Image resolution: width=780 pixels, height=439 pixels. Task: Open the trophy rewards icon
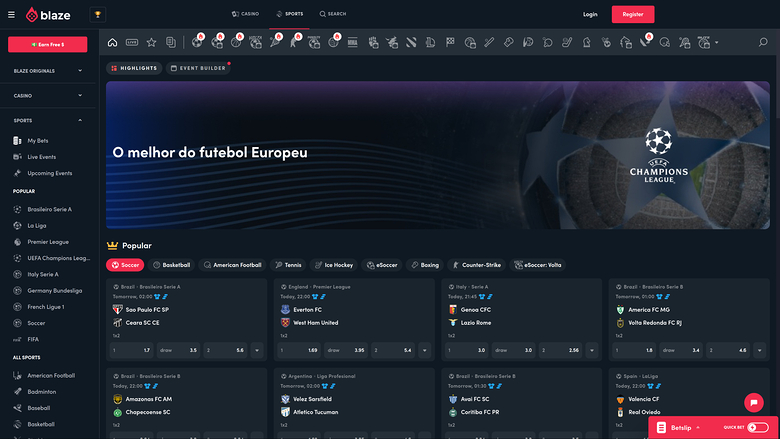tap(98, 14)
